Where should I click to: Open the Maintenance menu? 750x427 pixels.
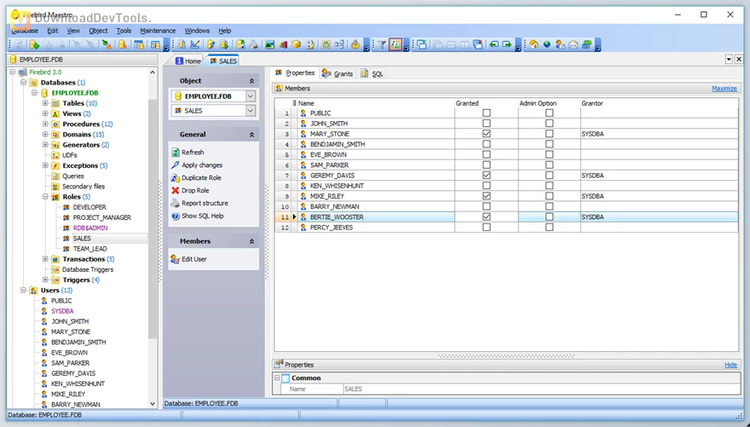point(158,31)
